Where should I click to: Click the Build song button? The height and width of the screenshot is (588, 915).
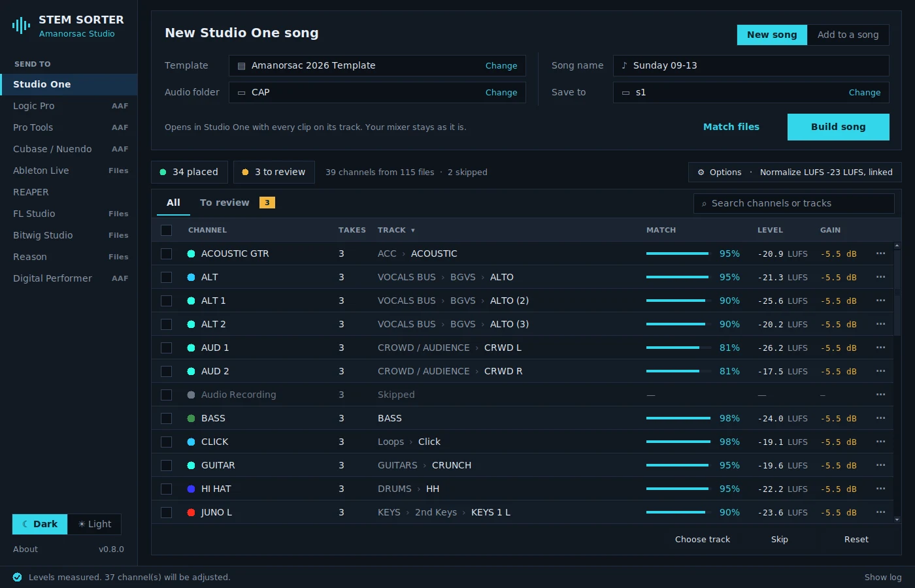839,127
